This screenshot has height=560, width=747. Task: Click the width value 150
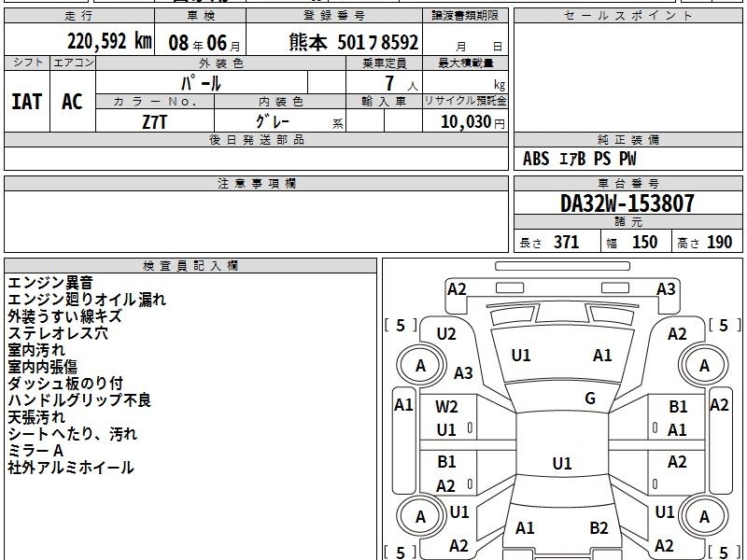click(x=644, y=242)
